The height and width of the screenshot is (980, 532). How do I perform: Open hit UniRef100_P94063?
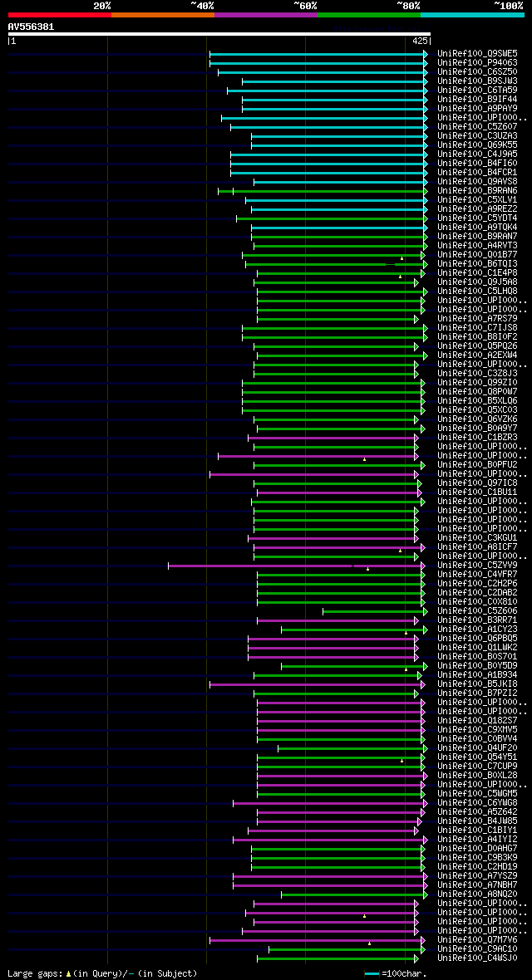pos(477,63)
